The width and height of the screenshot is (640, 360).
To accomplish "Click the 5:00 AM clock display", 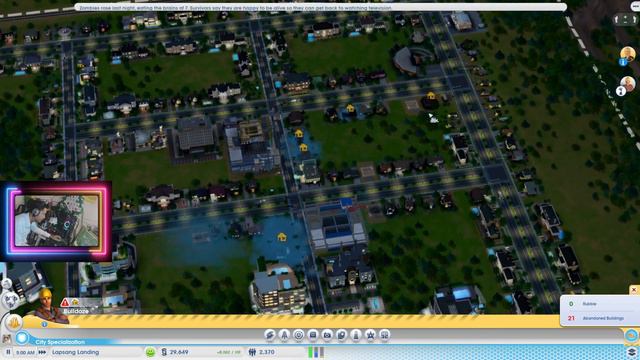I will pos(25,352).
